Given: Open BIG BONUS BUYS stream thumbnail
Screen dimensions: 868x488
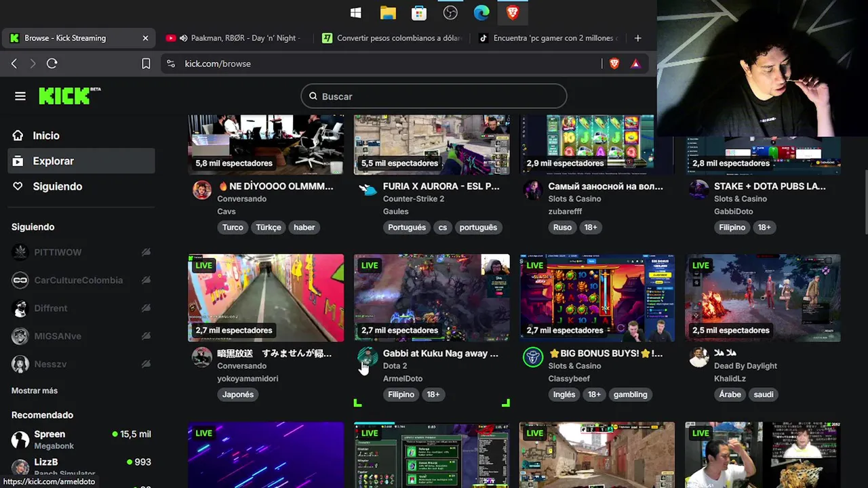Looking at the screenshot, I should click(597, 298).
